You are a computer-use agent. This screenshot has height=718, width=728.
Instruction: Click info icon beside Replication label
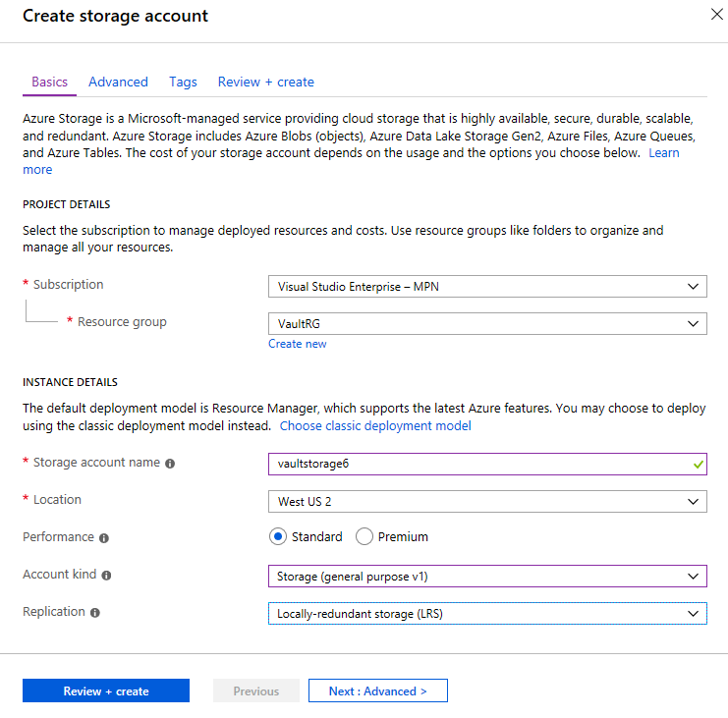95,612
